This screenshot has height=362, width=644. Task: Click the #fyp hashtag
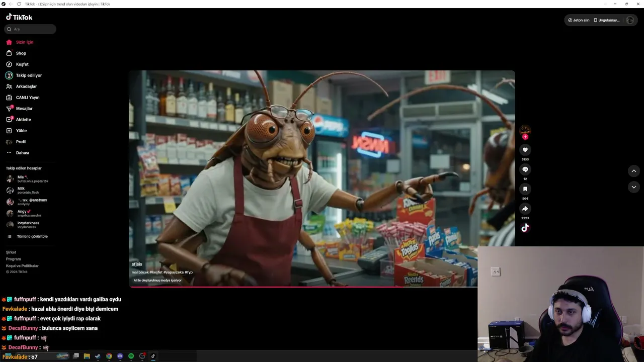[x=189, y=272]
